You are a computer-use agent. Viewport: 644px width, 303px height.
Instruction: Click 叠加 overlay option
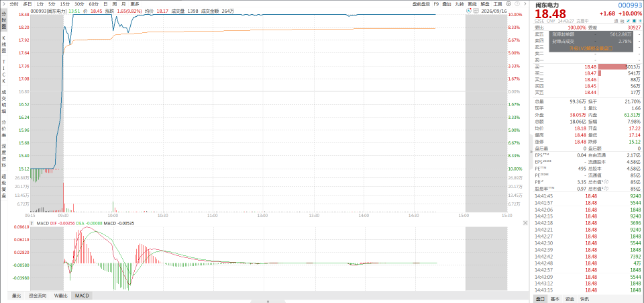coord(447,4)
